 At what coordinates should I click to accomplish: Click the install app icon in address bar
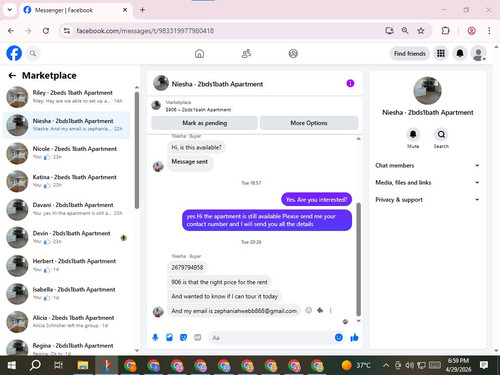(x=389, y=31)
